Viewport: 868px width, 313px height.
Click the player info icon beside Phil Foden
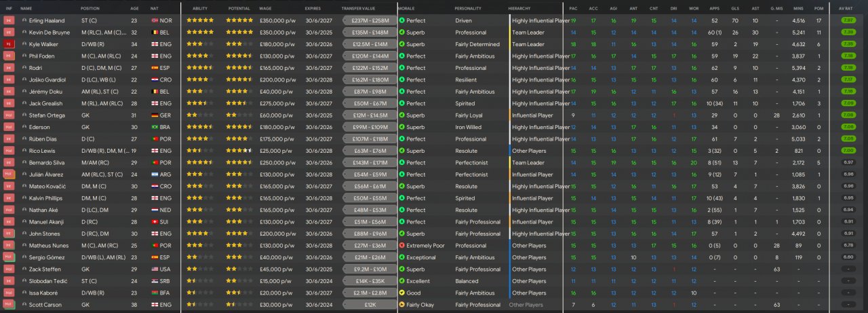24,56
